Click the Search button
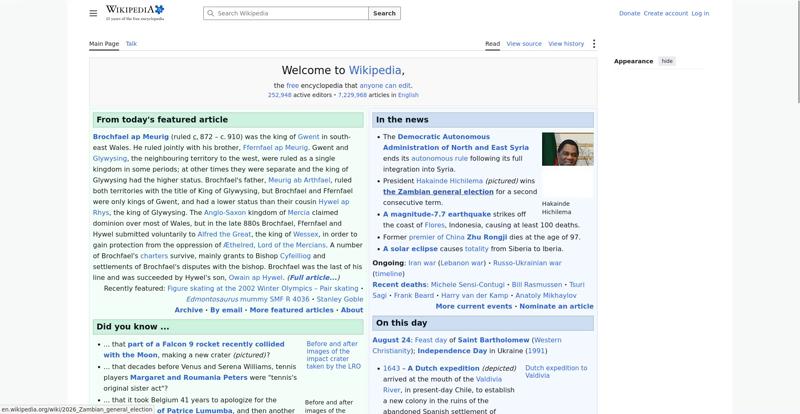This screenshot has width=800, height=414. [384, 13]
